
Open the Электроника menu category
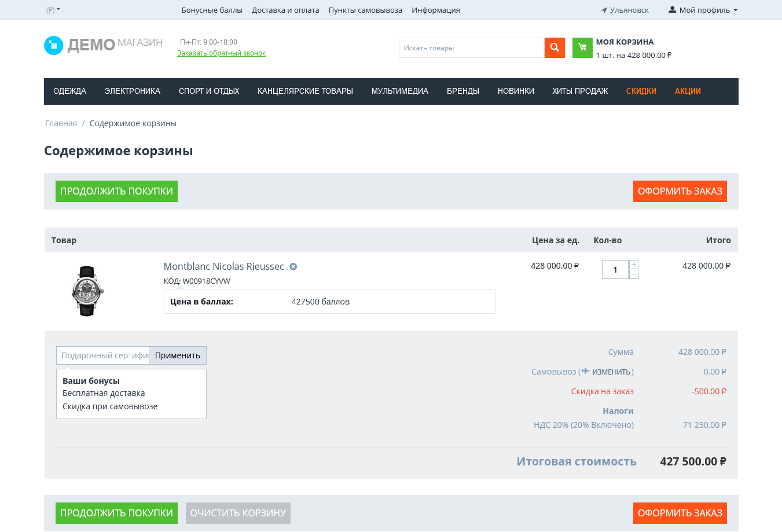(133, 91)
